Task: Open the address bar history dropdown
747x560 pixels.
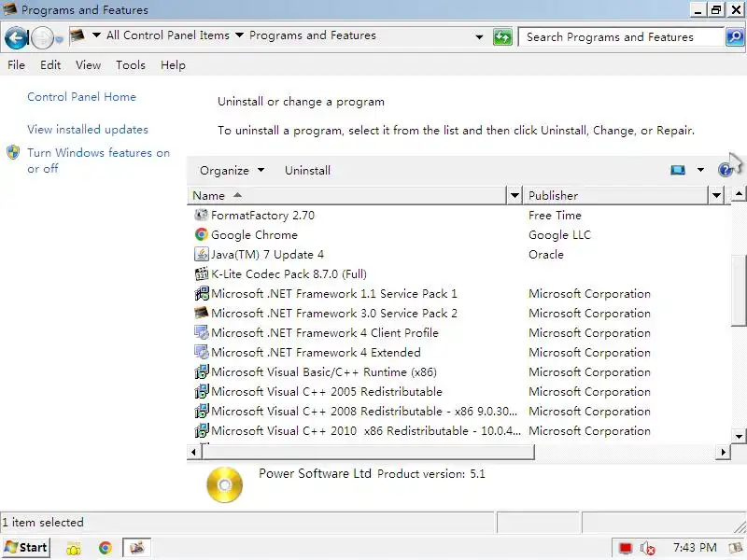Action: [479, 36]
